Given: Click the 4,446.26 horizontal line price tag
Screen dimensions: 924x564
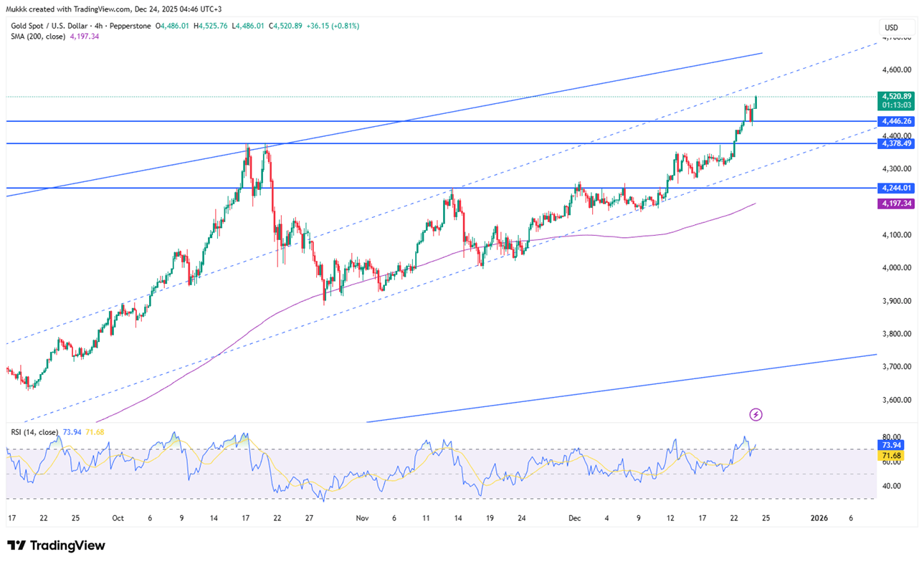Looking at the screenshot, I should 897,122.
